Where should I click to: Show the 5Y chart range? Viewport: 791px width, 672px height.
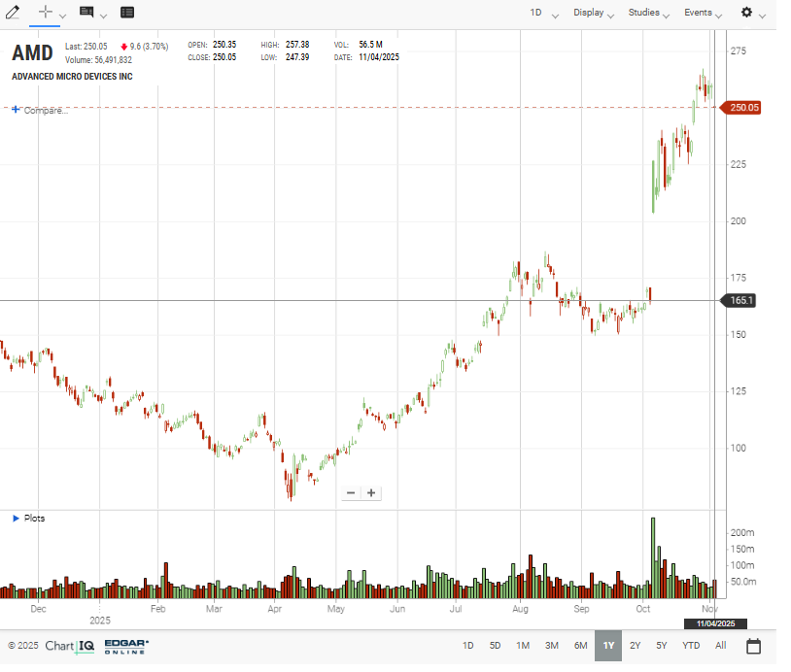tap(662, 646)
